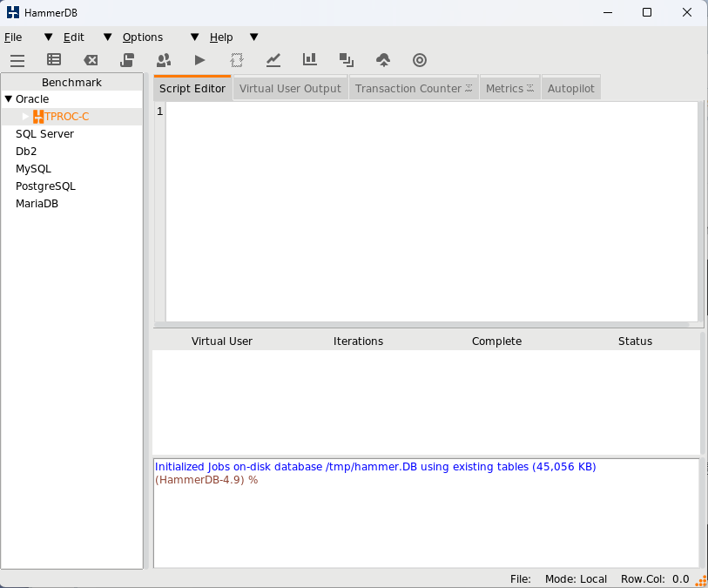Viewport: 708px width, 588px height.
Task: Switch to the Autopilot tab
Action: click(570, 89)
